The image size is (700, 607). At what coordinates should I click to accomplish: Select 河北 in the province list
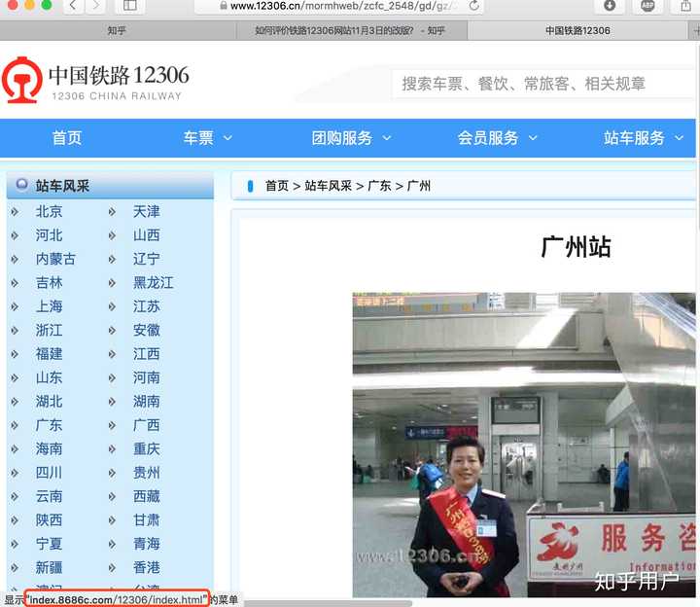(x=50, y=235)
